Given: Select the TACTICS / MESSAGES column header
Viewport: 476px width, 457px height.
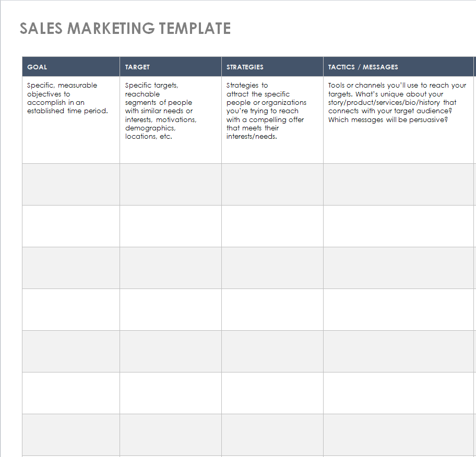Looking at the screenshot, I should point(399,66).
